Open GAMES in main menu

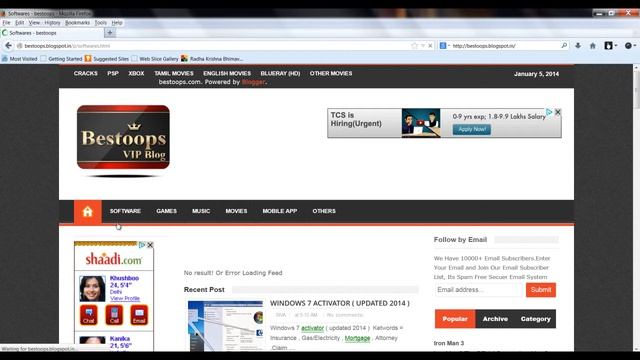coord(167,211)
